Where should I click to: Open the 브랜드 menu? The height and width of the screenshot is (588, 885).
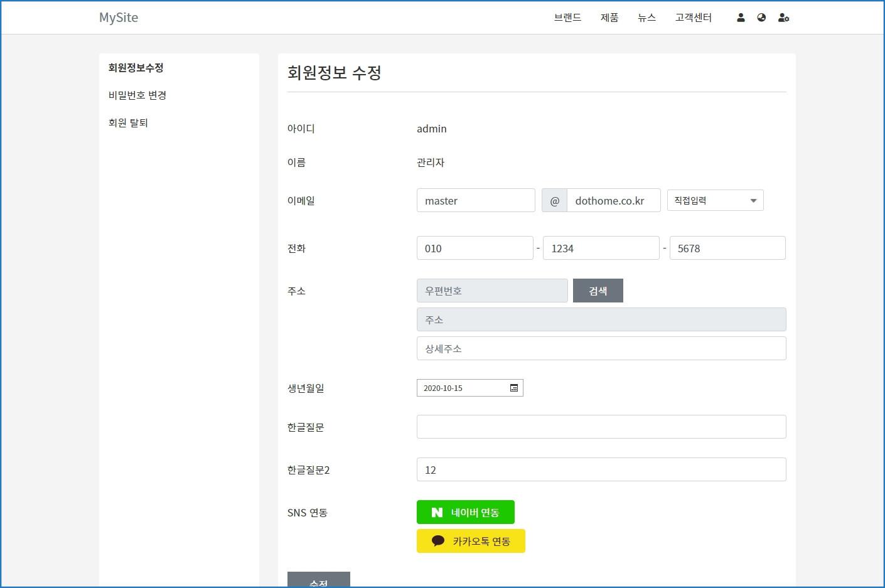click(567, 18)
